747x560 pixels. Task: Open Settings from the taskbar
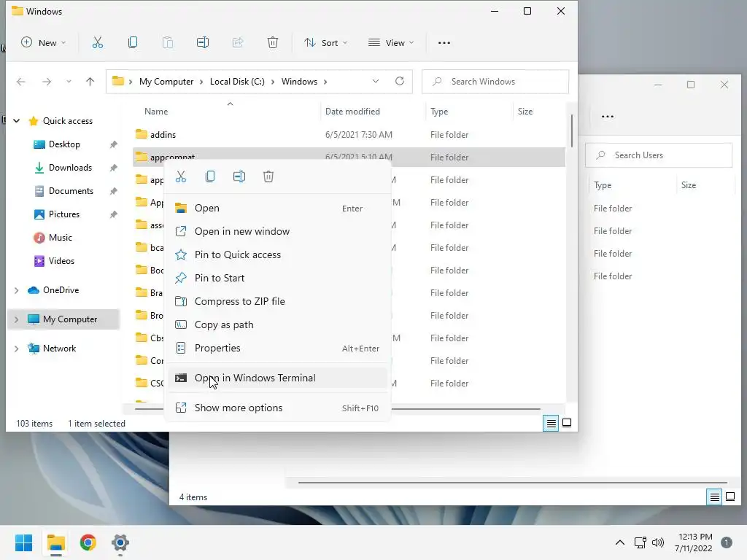pyautogui.click(x=120, y=542)
